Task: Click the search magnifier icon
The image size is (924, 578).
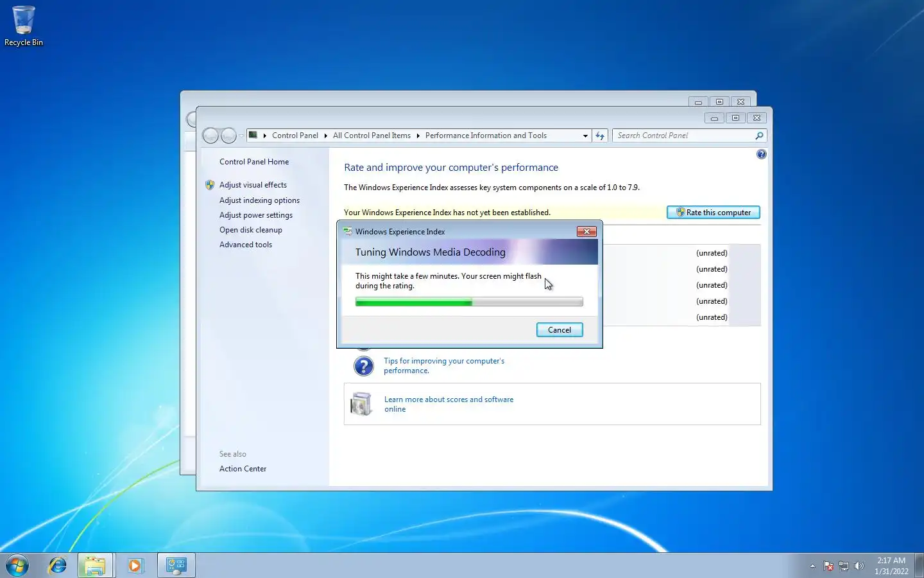Action: [x=759, y=136]
